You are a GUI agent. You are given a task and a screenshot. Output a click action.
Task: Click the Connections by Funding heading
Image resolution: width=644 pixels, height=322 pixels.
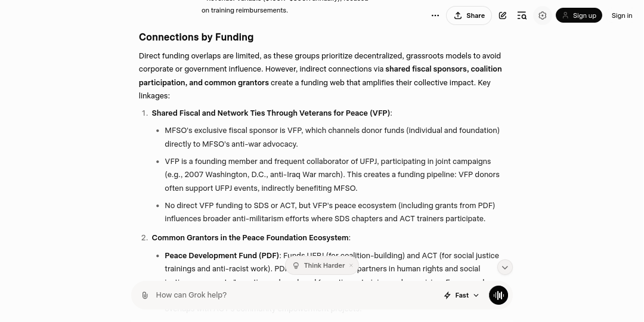196,37
